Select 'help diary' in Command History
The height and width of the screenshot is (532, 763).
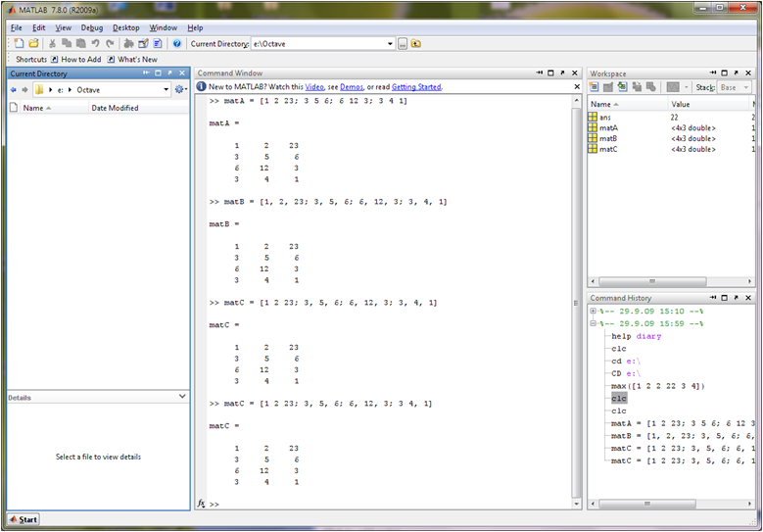pos(636,336)
